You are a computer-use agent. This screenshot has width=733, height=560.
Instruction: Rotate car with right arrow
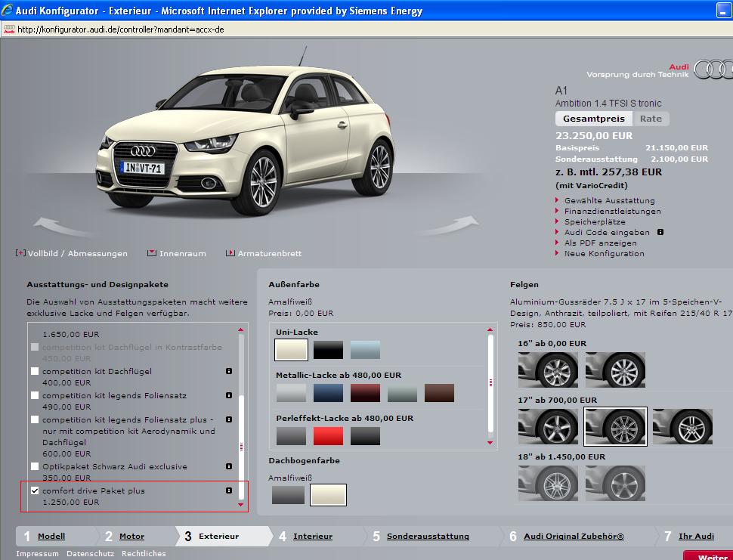pos(450,226)
